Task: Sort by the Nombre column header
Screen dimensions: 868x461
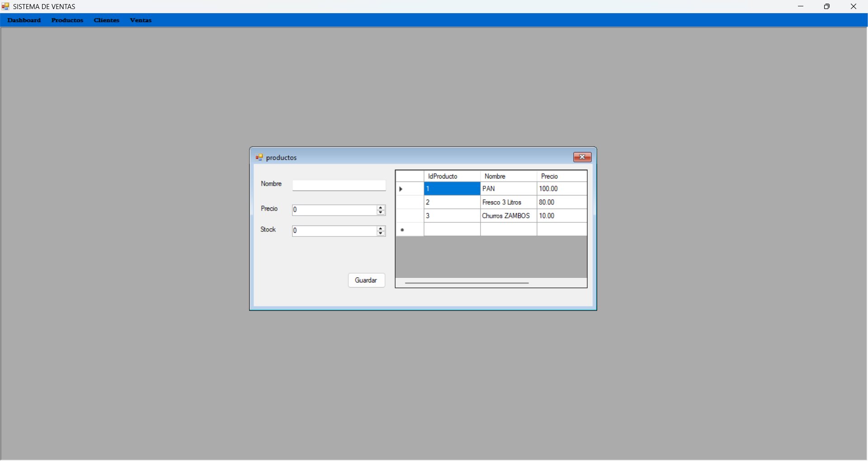Action: [509, 176]
